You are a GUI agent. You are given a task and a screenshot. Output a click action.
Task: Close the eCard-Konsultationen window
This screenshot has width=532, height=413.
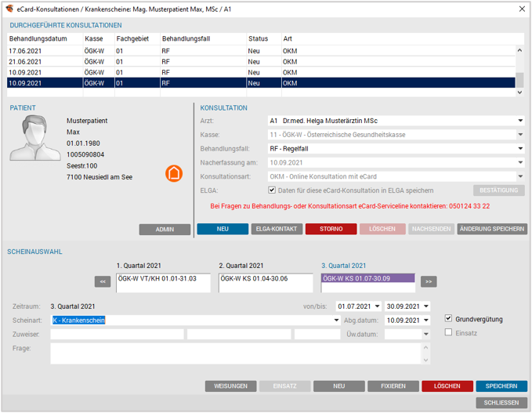[522, 9]
